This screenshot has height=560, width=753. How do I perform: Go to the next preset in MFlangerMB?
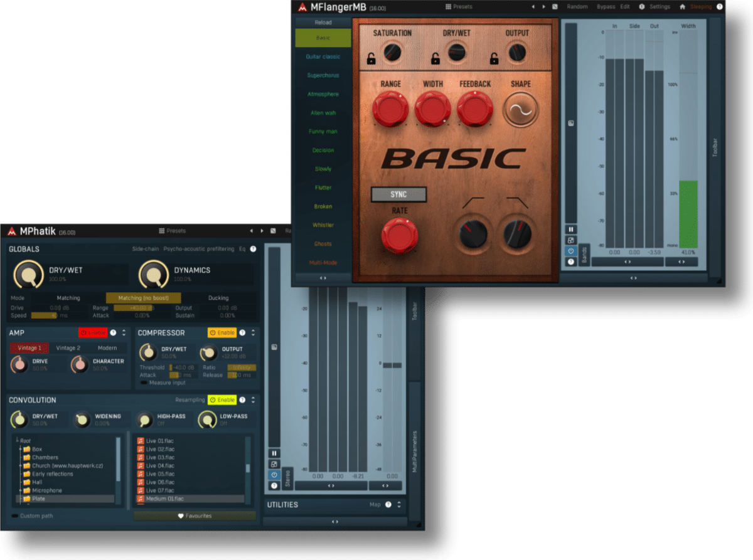coord(543,7)
